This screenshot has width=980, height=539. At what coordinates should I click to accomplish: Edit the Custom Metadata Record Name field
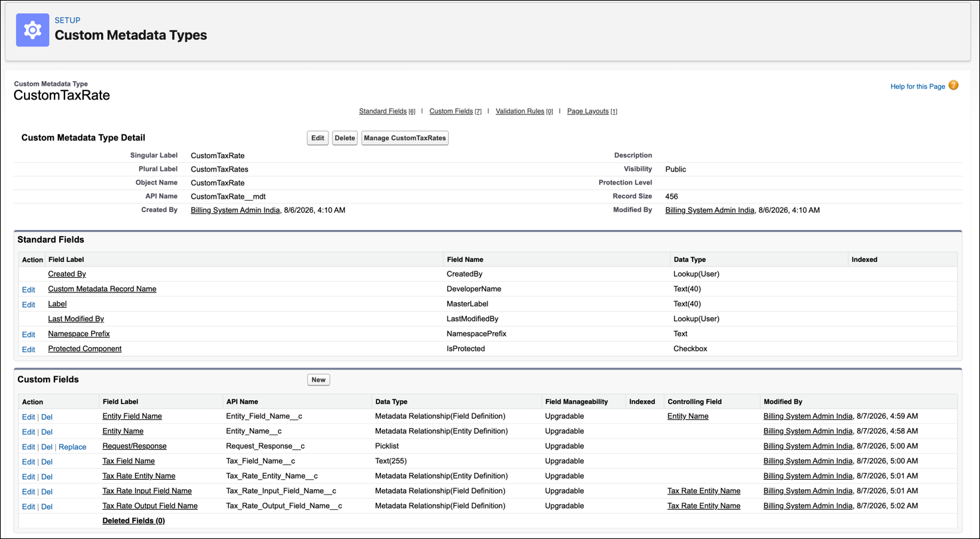click(29, 290)
